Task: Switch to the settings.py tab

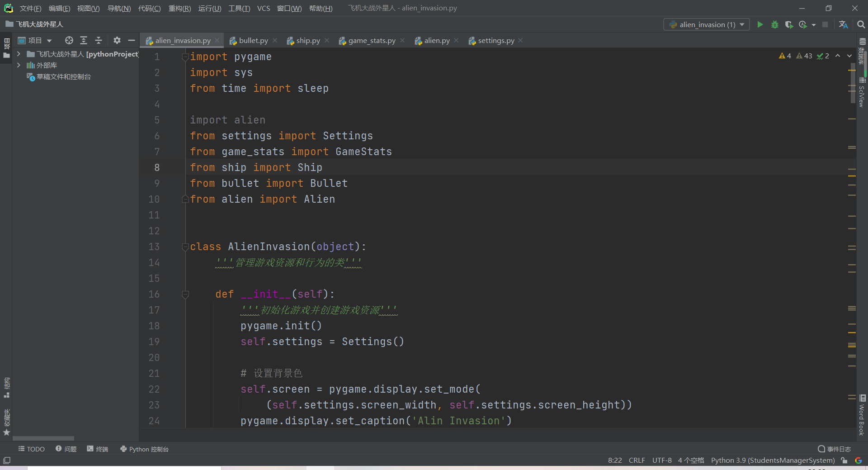Action: [496, 40]
